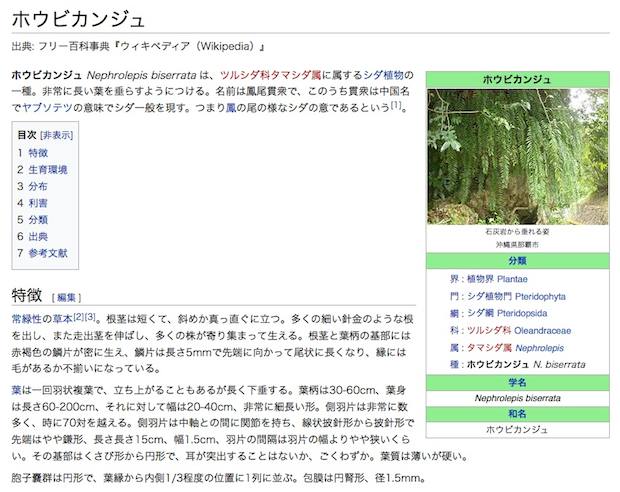Open the 草本 link
Image resolution: width=620 pixels, height=492 pixels.
click(x=62, y=319)
